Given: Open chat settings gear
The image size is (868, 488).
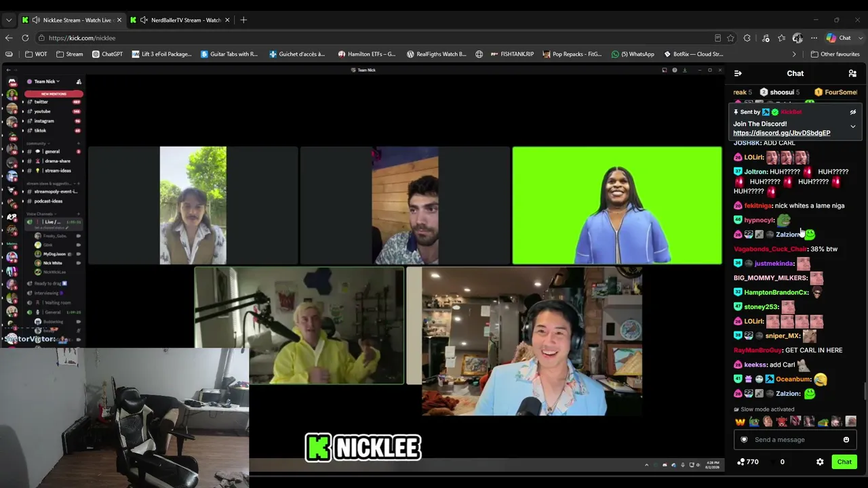Looking at the screenshot, I should pos(820,462).
